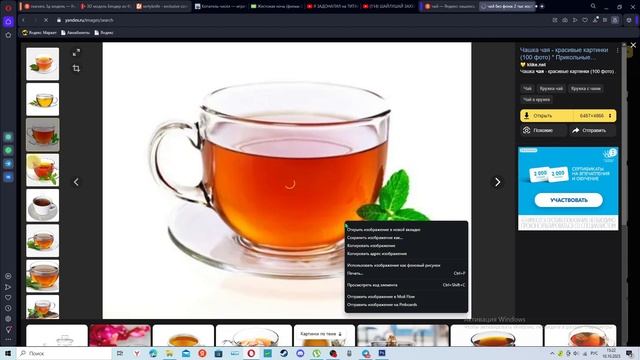Select the crop icon below the fullscreen icon
The width and height of the screenshot is (640, 360).
[x=76, y=68]
